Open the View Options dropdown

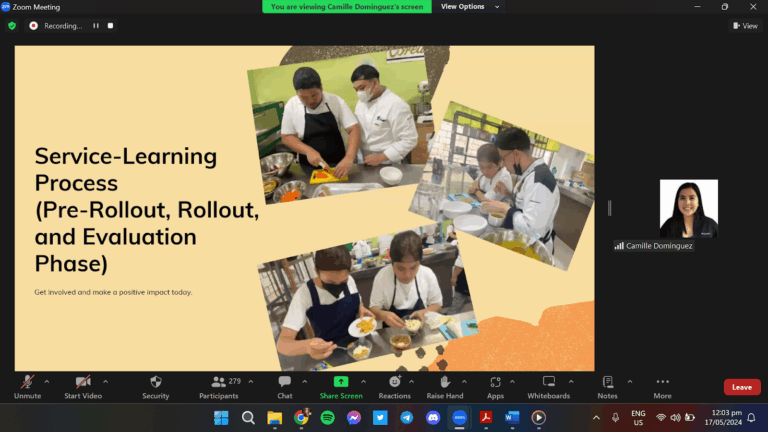(466, 6)
